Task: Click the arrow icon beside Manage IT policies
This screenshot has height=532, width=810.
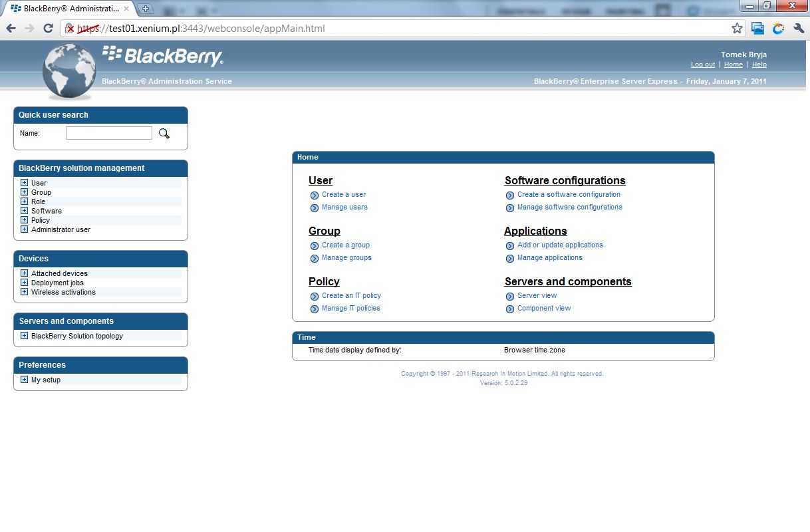Action: coord(315,309)
